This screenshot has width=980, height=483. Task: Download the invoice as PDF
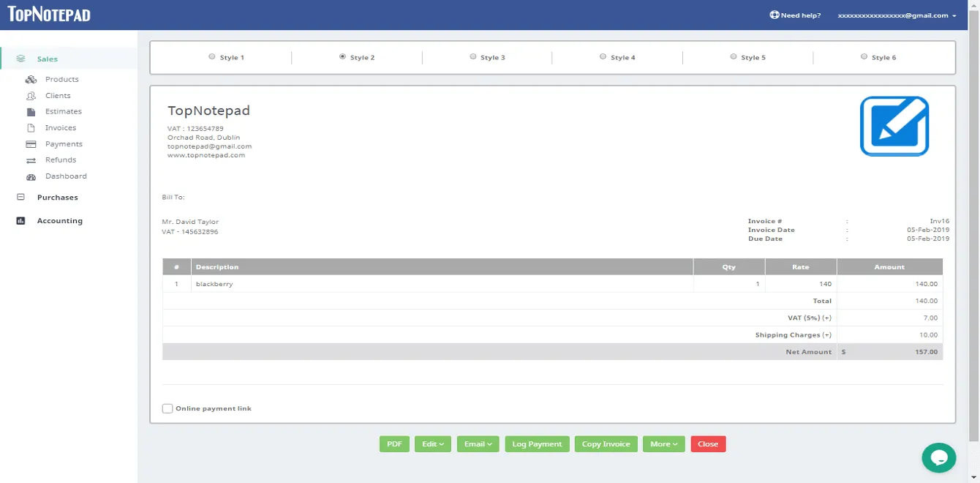(x=394, y=443)
